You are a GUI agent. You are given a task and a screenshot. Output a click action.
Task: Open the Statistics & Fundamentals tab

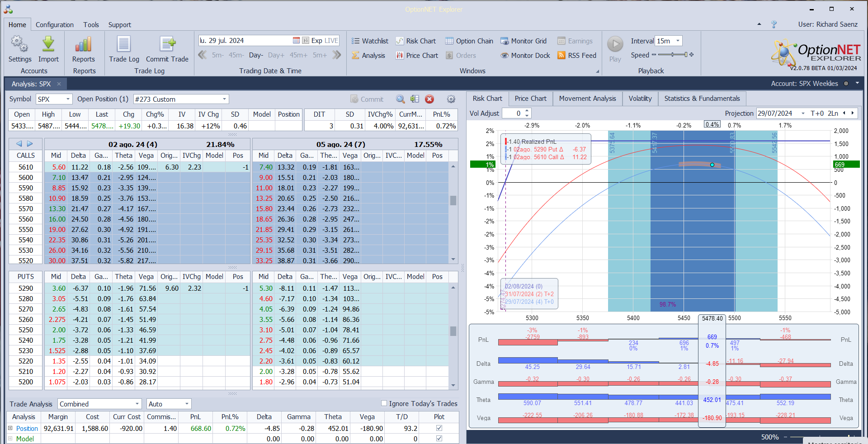click(x=702, y=99)
